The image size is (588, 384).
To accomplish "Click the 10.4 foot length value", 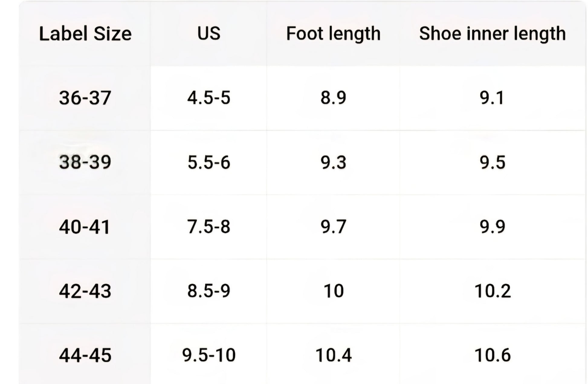I will [333, 355].
